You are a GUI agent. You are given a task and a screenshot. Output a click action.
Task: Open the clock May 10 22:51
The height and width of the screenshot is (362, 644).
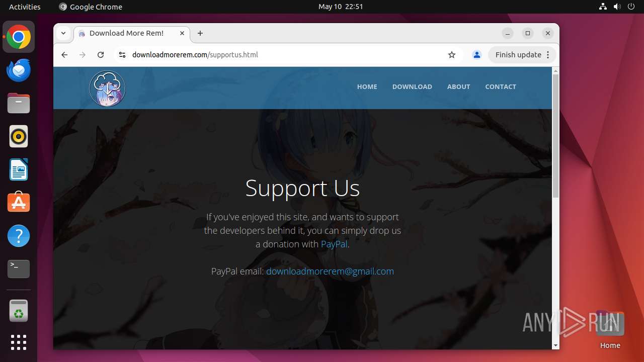[341, 7]
